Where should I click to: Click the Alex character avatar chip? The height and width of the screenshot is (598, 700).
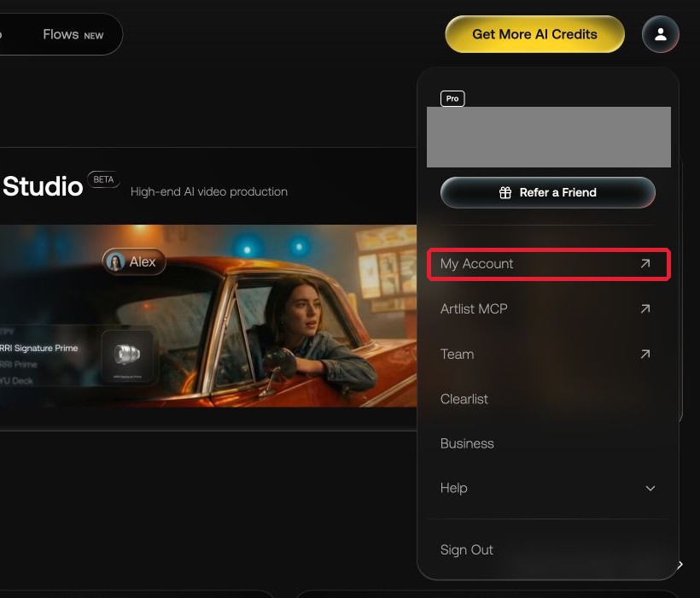134,261
